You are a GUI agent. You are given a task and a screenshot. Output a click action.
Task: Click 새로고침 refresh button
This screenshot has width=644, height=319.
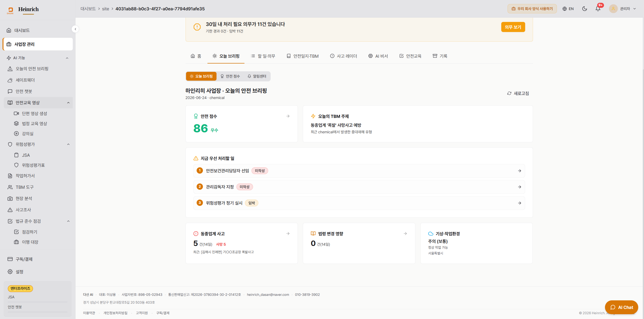[x=518, y=93]
